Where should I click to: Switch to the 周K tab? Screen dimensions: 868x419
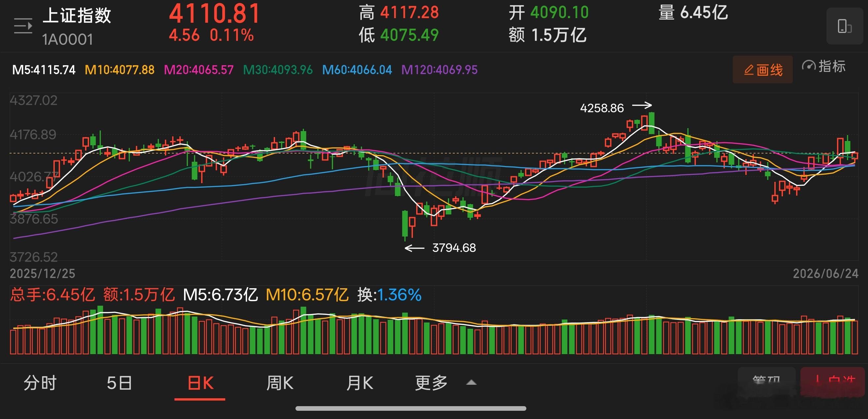click(x=280, y=383)
